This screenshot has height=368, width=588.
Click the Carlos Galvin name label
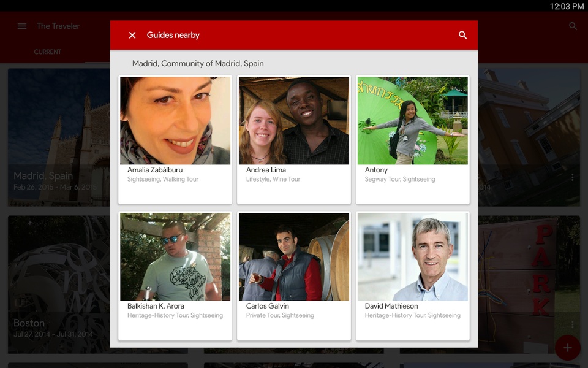coord(268,306)
